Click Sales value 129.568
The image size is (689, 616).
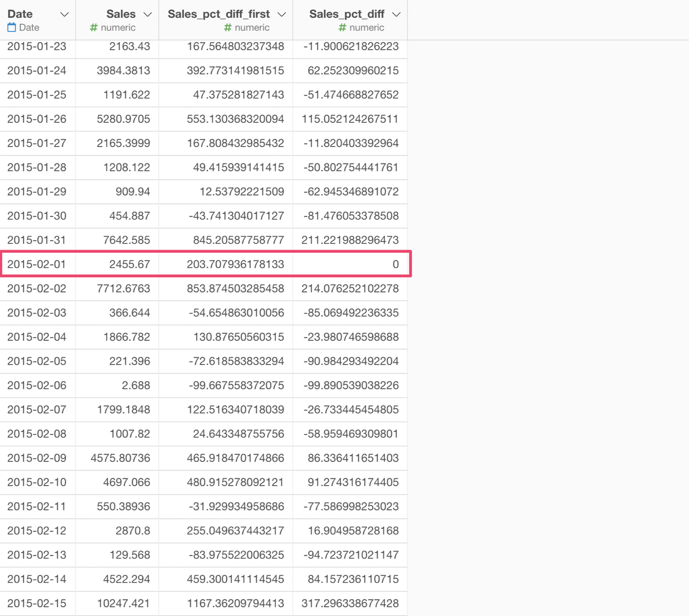coord(130,554)
